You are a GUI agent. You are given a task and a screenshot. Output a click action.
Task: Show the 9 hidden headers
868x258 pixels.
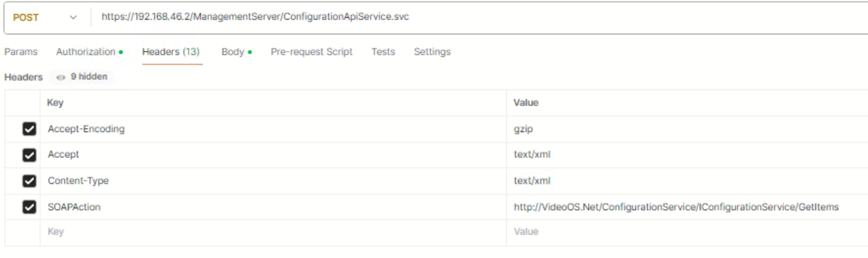tap(82, 77)
